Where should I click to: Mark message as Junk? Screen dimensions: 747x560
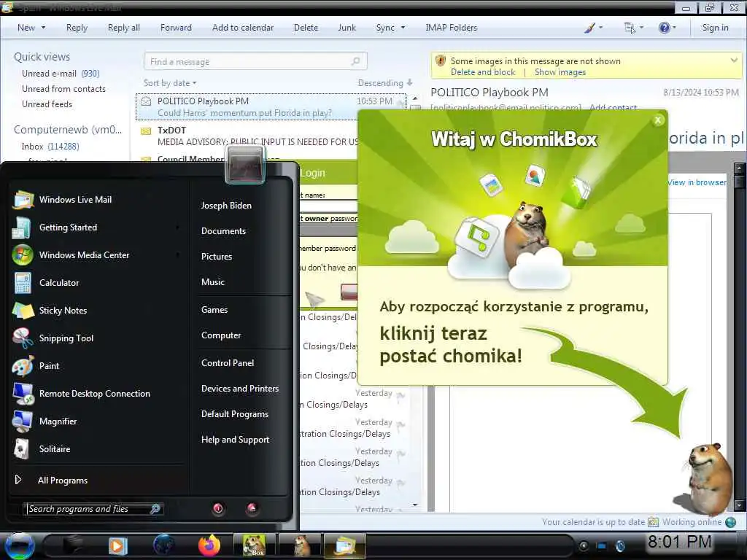coord(347,28)
